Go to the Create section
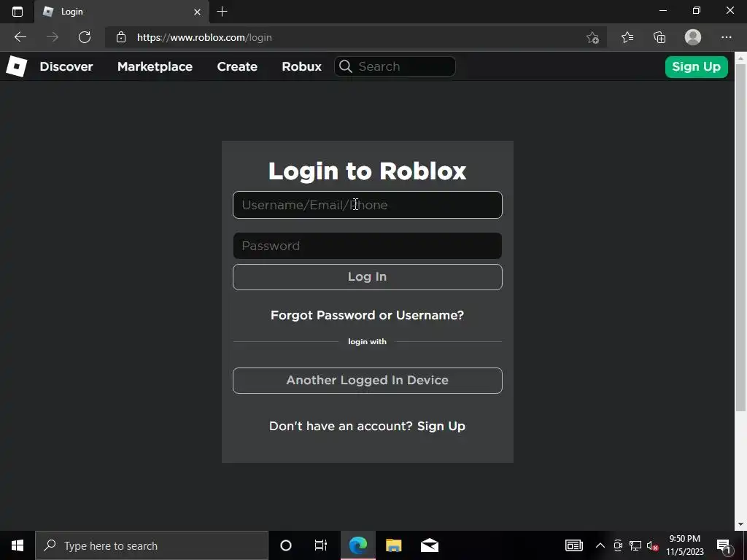The image size is (747, 560). pyautogui.click(x=237, y=66)
